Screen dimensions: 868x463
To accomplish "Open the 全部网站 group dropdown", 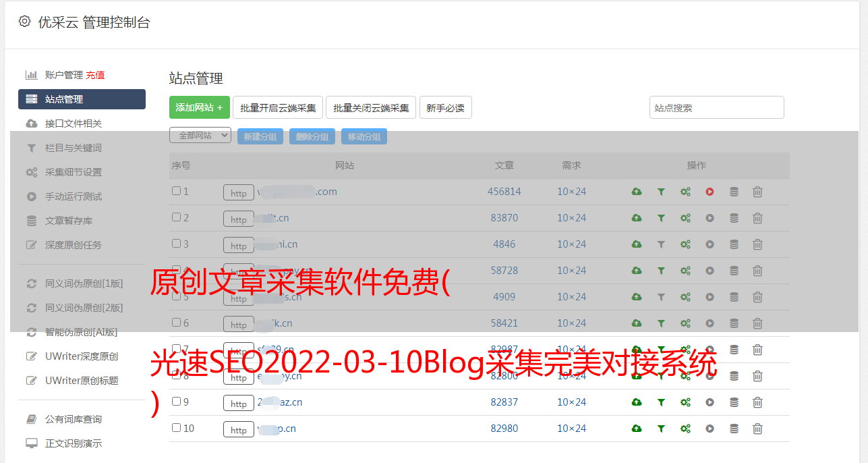I will pyautogui.click(x=200, y=136).
